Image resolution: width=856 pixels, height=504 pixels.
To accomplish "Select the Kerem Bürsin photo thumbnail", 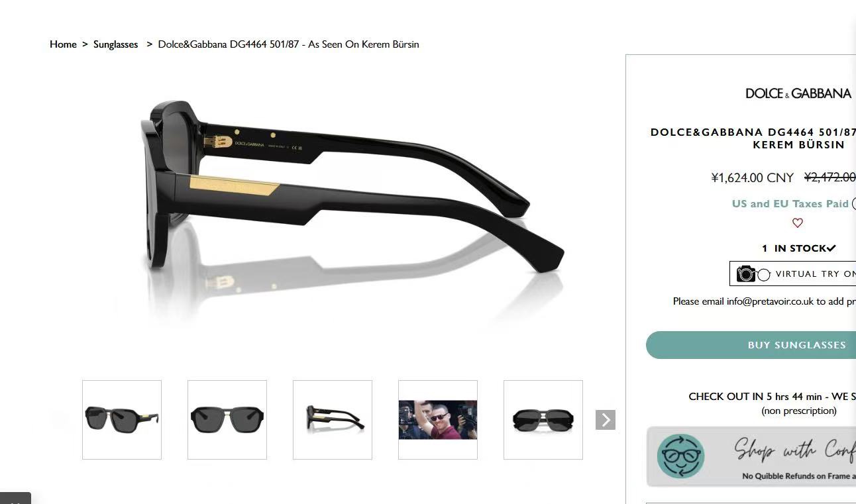I will coord(438,420).
